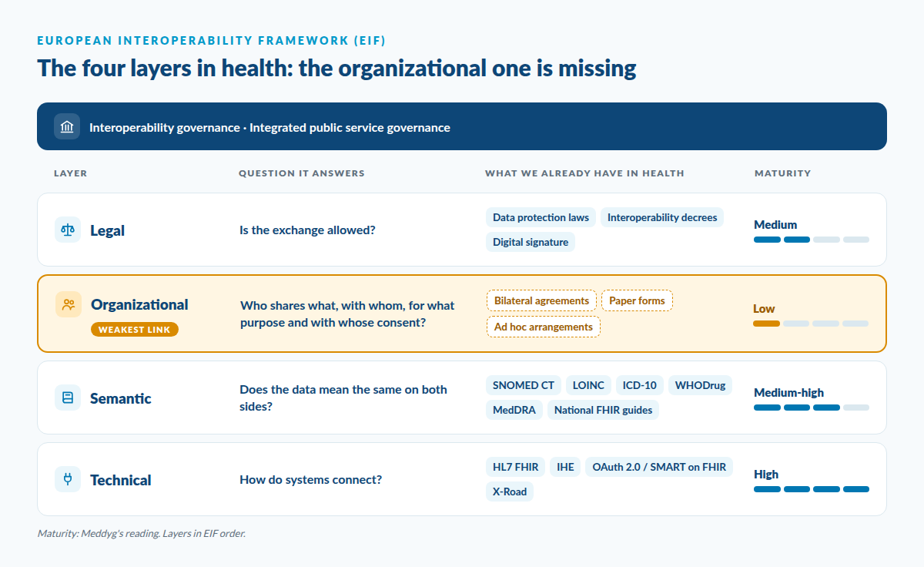The height and width of the screenshot is (567, 924).
Task: Click the QUESTION IT ANSWERS column header
Action: point(302,173)
